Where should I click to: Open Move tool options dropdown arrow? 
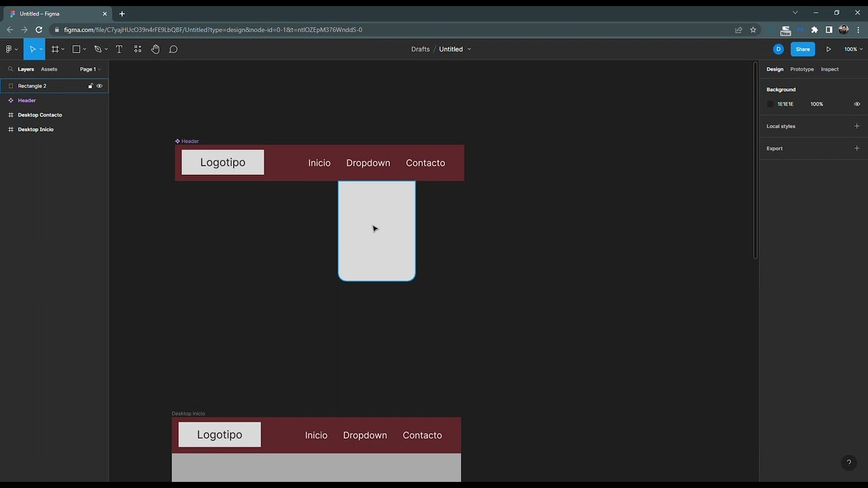pyautogui.click(x=41, y=49)
